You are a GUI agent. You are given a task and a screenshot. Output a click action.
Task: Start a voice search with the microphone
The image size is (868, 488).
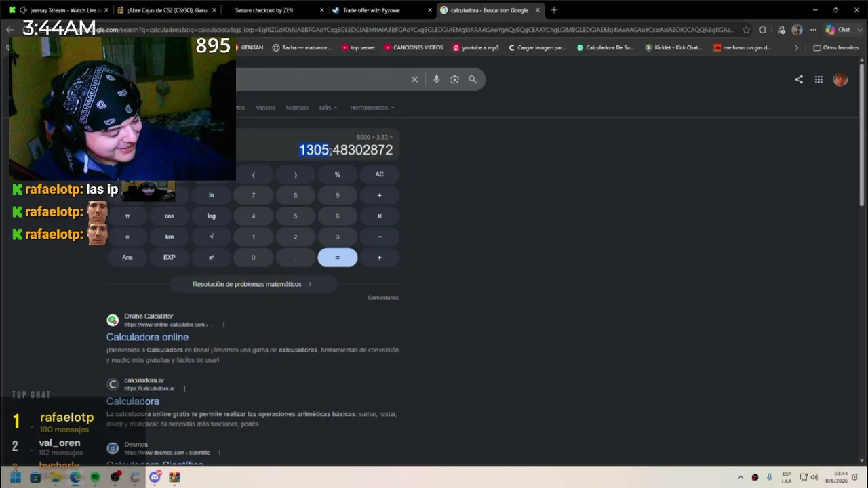pyautogui.click(x=436, y=79)
